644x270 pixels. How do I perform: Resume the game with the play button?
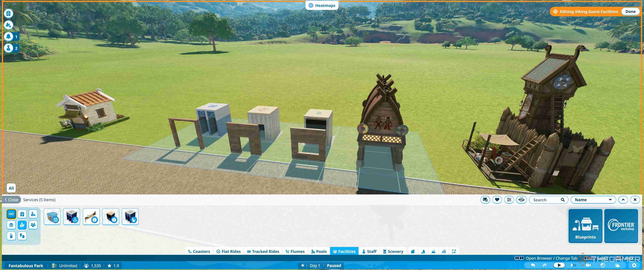pos(559,265)
